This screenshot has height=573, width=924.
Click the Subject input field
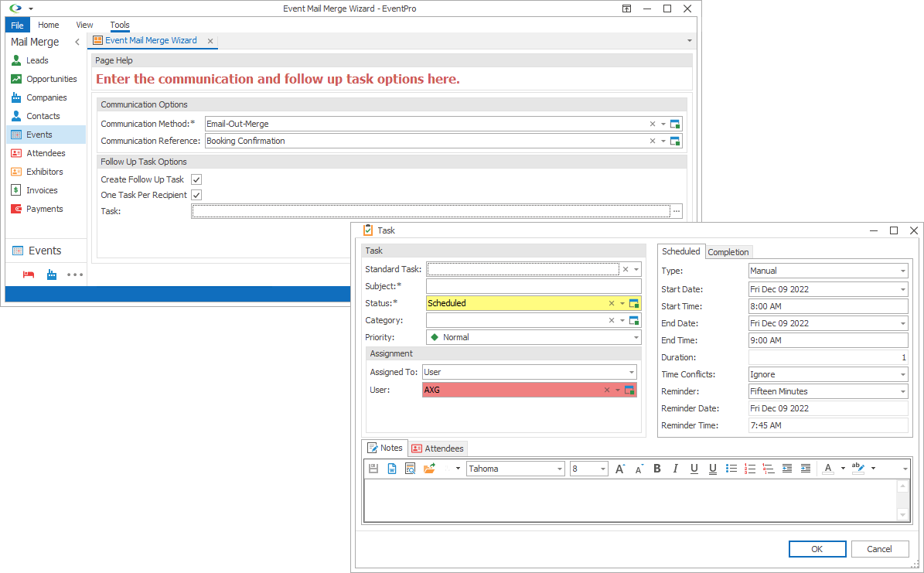(534, 286)
